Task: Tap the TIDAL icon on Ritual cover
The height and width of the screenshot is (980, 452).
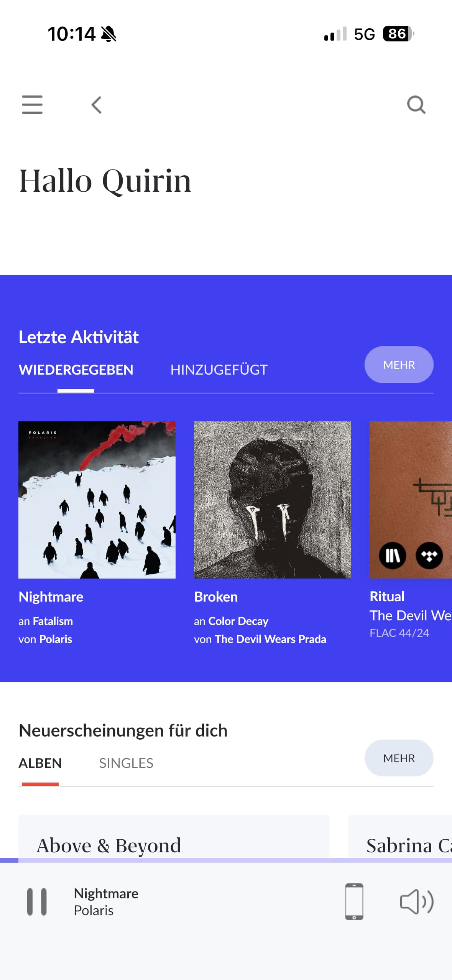Action: (429, 555)
